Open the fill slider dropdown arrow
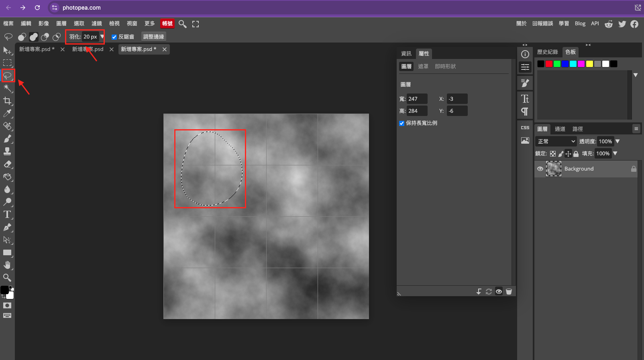This screenshot has width=644, height=360. 615,153
